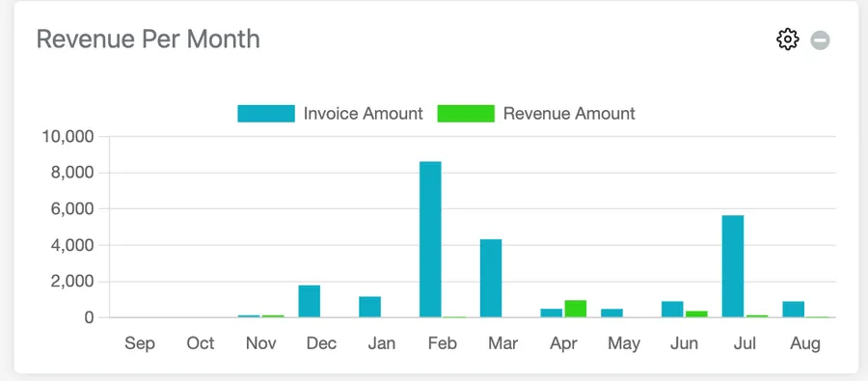
Task: Click the Jan axis label
Action: [x=382, y=343]
